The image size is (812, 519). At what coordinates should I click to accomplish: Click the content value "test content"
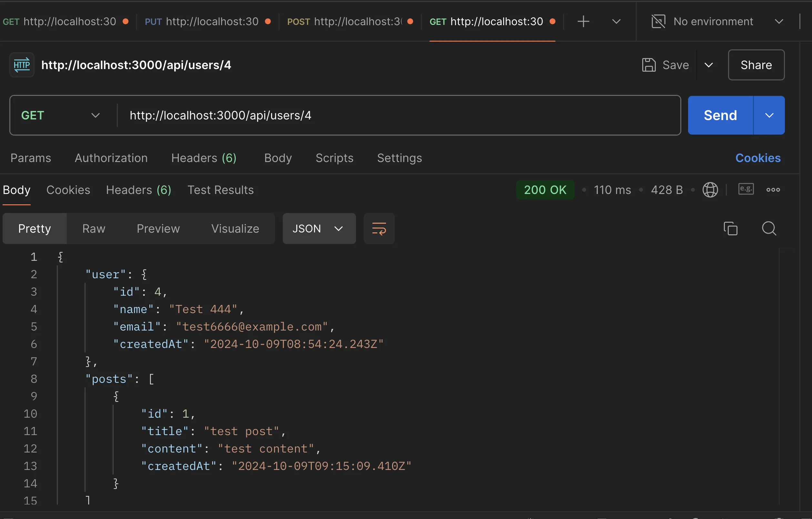click(x=266, y=449)
